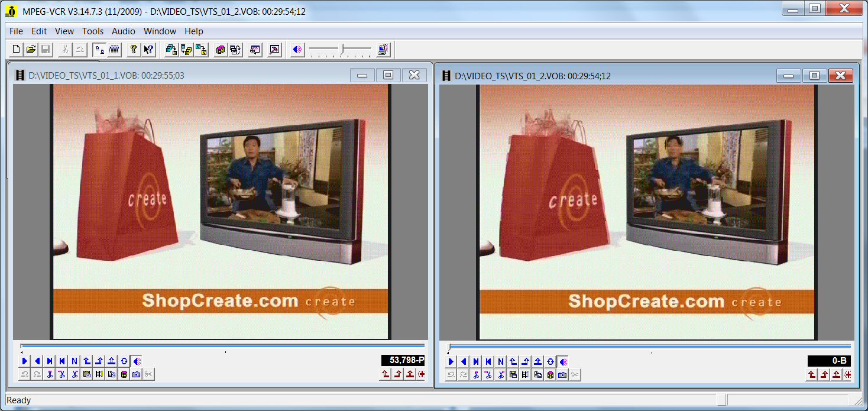
Task: Click the red plus marker icon in VTS_01_1.VOB
Action: point(422,374)
